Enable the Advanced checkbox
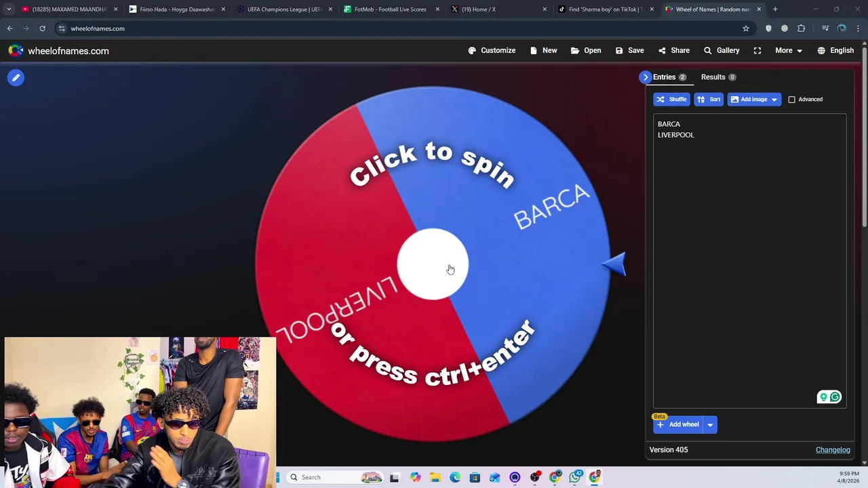The image size is (868, 488). click(791, 100)
